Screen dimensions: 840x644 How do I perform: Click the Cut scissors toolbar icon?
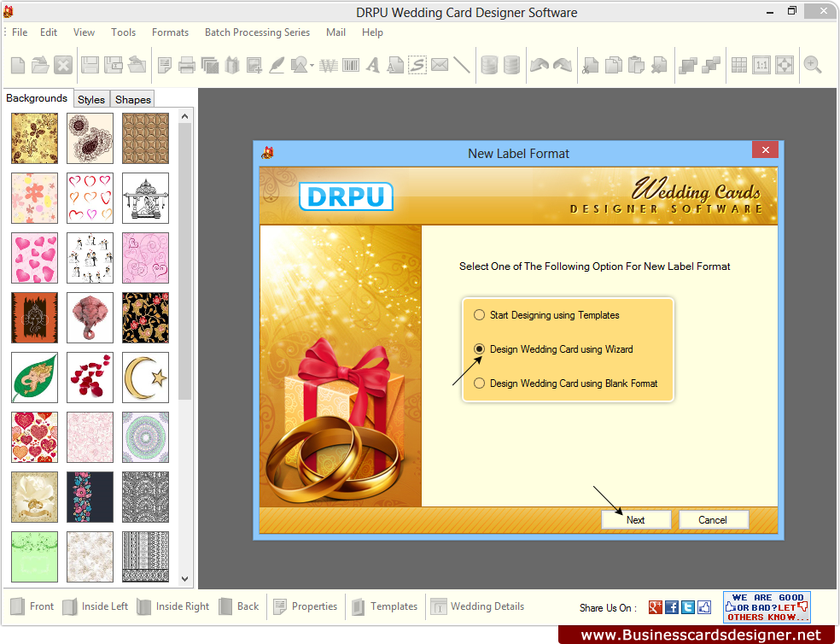click(x=591, y=66)
